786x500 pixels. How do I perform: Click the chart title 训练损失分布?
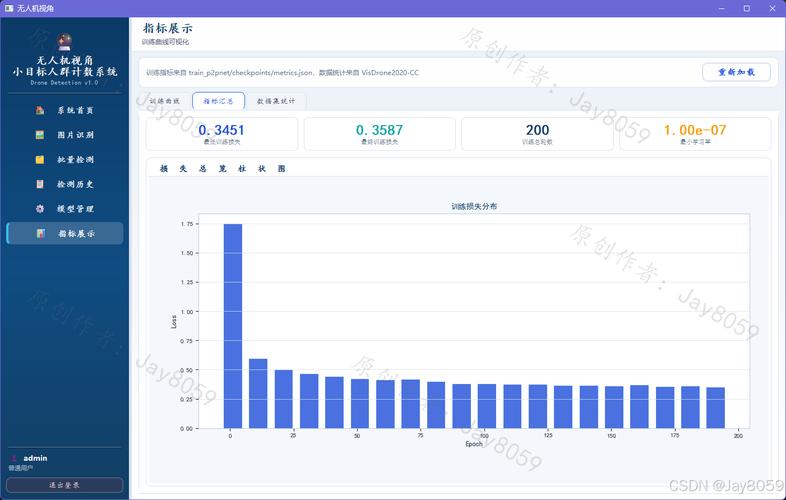coord(474,206)
